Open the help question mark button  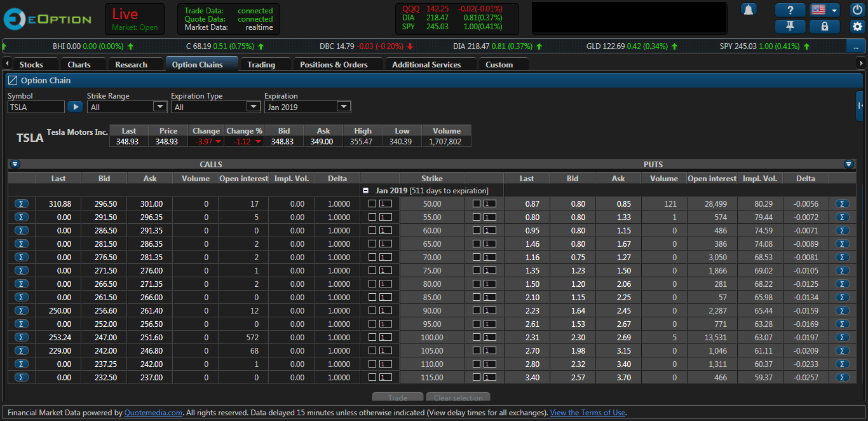click(790, 10)
